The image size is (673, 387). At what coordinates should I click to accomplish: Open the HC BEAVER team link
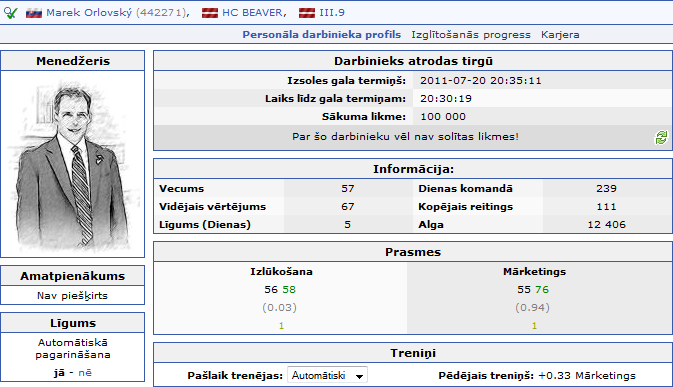coord(252,13)
